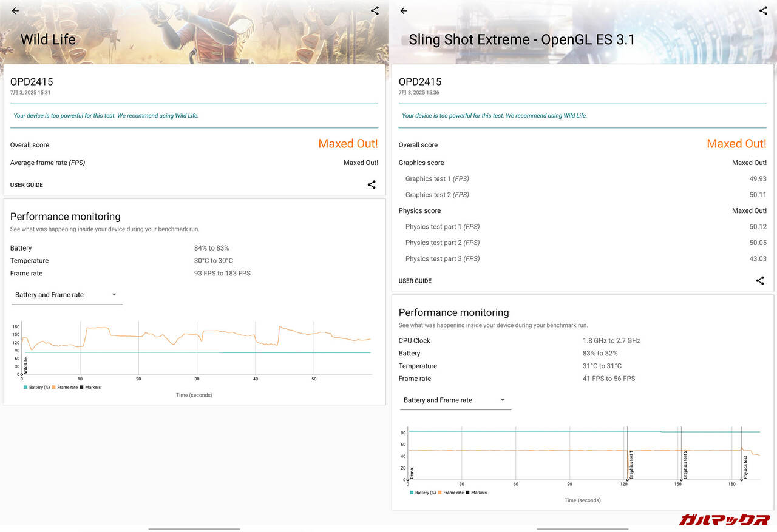This screenshot has width=777, height=532.
Task: Go back from Sling Shot Extreme results
Action: (404, 11)
